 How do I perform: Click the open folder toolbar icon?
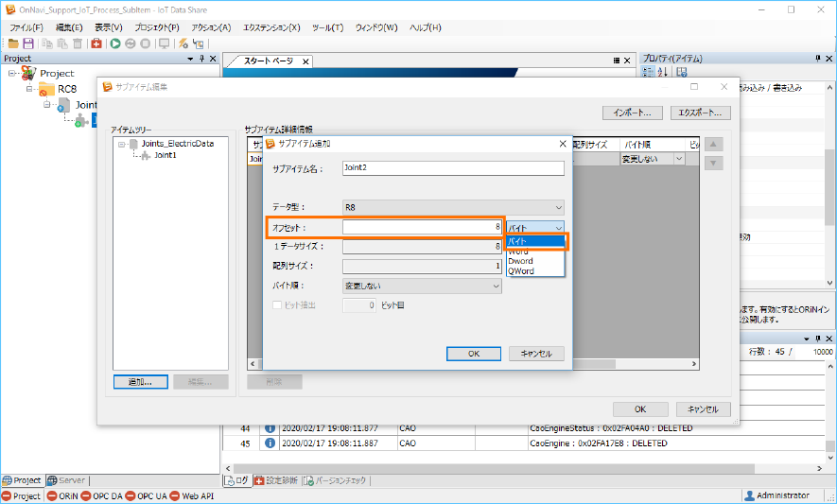coord(13,43)
